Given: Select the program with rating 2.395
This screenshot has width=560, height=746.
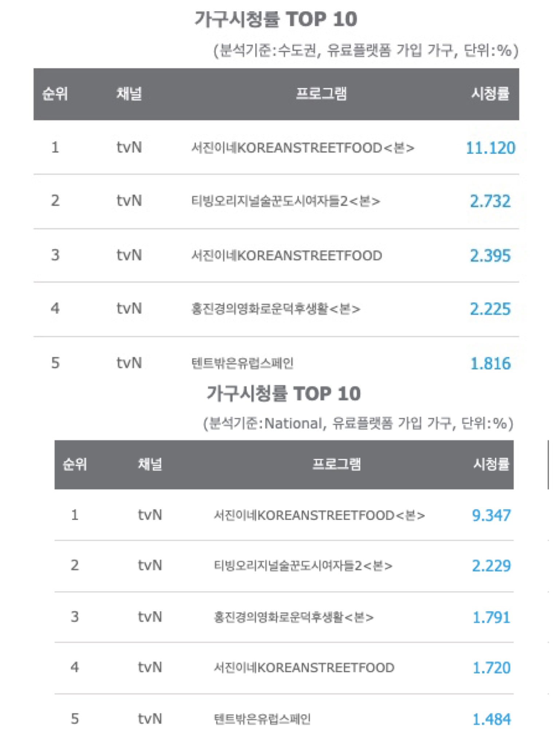Looking at the screenshot, I should coord(287,255).
